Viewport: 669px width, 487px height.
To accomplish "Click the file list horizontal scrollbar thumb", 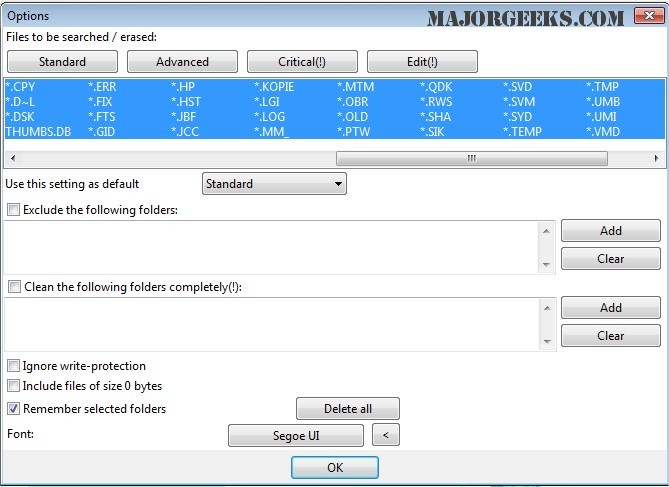I will pyautogui.click(x=471, y=158).
